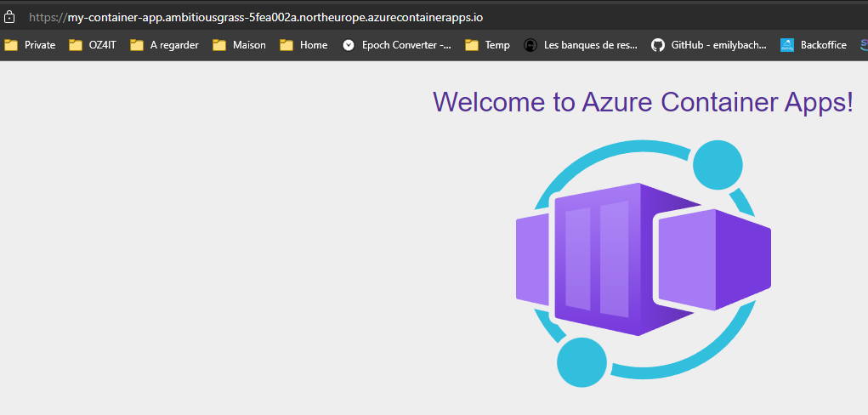The image size is (868, 415).
Task: Click the GitHub octocat icon
Action: pos(657,45)
